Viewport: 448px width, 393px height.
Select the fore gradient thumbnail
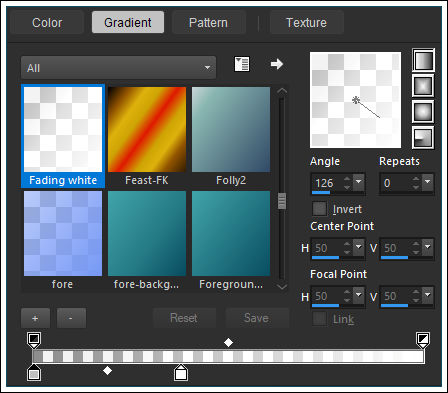pos(63,233)
